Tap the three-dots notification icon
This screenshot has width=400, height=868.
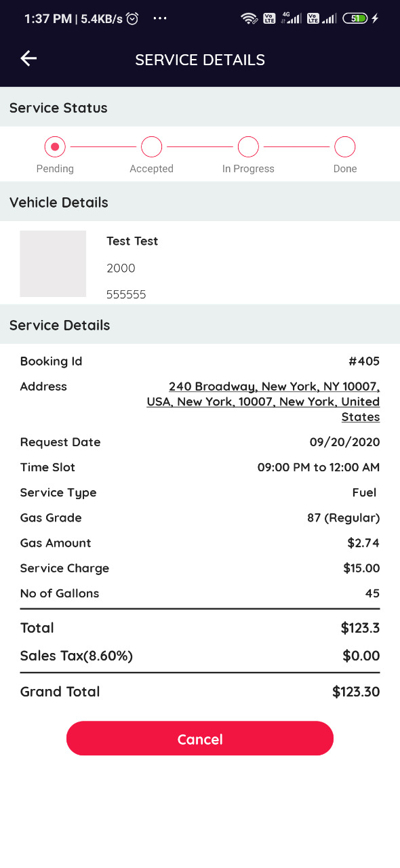[x=160, y=18]
